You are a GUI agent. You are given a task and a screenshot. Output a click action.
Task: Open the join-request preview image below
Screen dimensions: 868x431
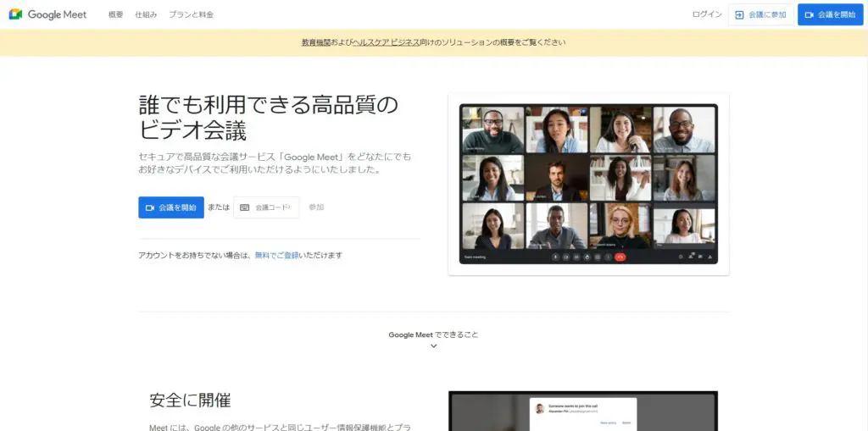(x=583, y=411)
